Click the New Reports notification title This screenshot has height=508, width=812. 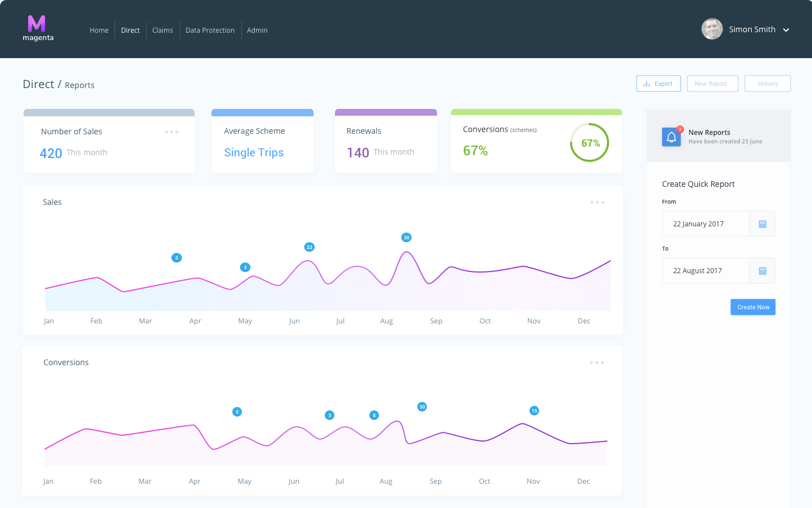tap(709, 133)
